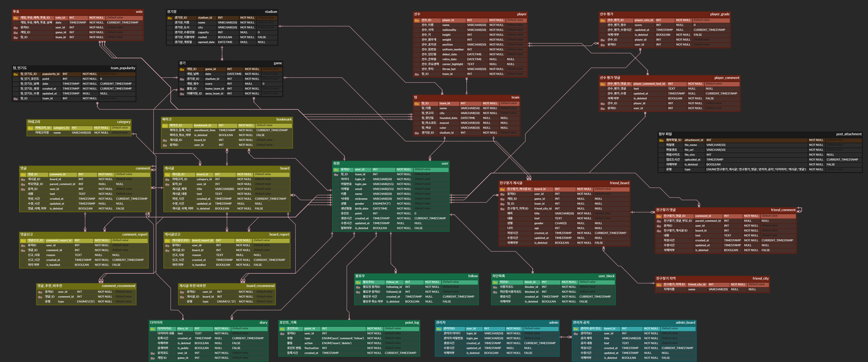The width and height of the screenshot is (868, 362).
Task: Click is_public field in diary table
Action: 183,348
